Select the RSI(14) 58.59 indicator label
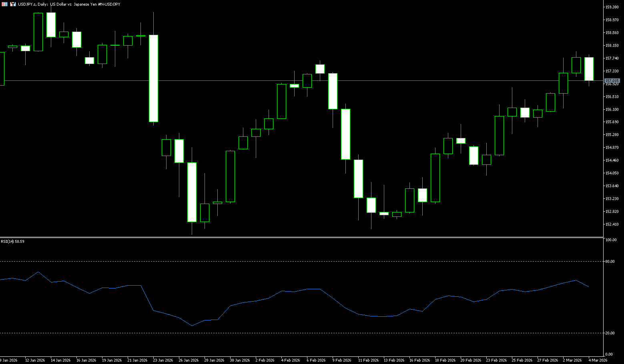This screenshot has width=624, height=364. click(12, 242)
